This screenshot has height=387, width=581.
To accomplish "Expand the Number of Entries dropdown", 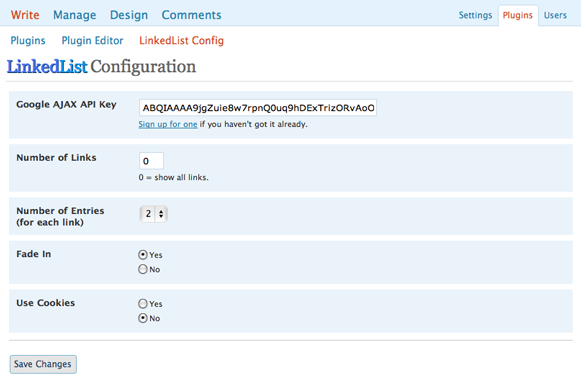I will pyautogui.click(x=153, y=214).
